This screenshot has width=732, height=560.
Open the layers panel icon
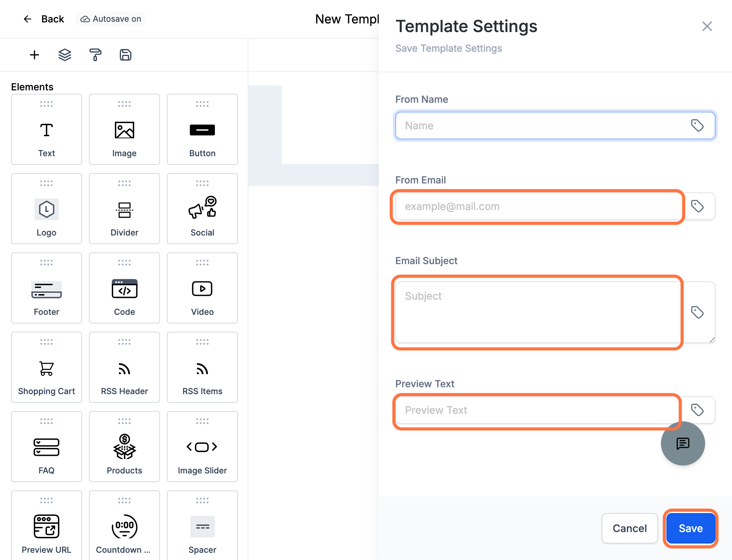[x=65, y=55]
